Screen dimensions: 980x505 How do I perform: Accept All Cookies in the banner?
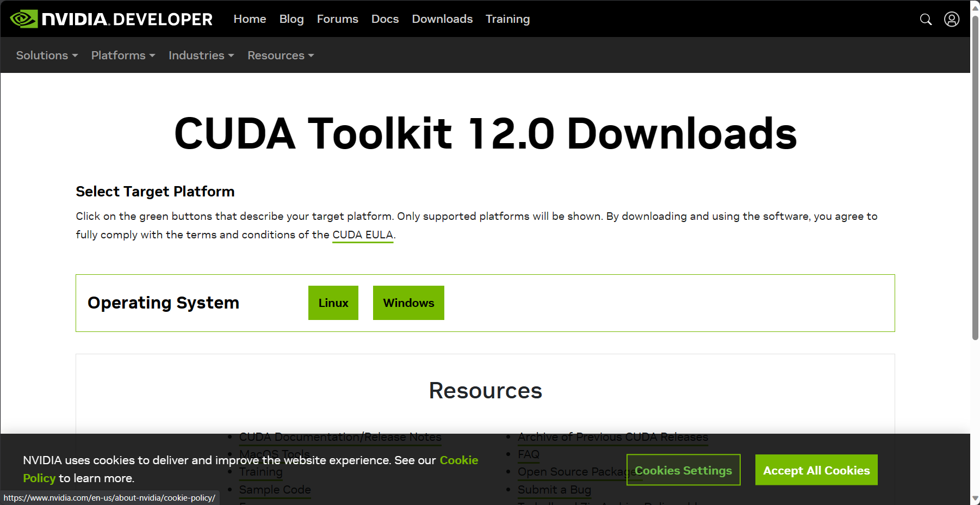[816, 470]
